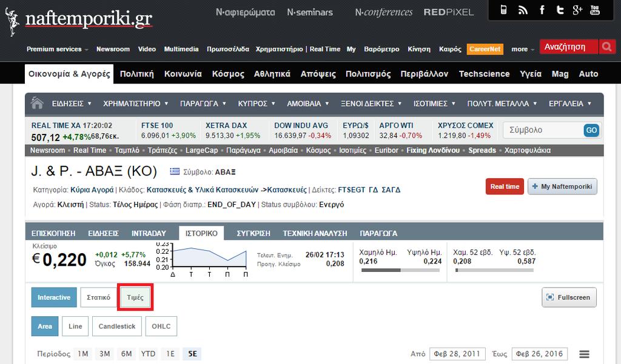
Task: Click the red search magnifier icon
Action: [x=606, y=47]
